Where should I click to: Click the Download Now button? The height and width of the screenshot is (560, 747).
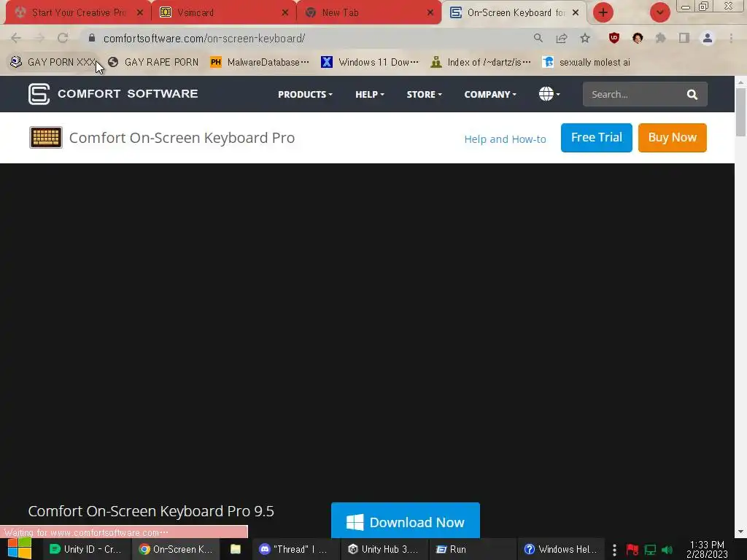[x=406, y=521]
